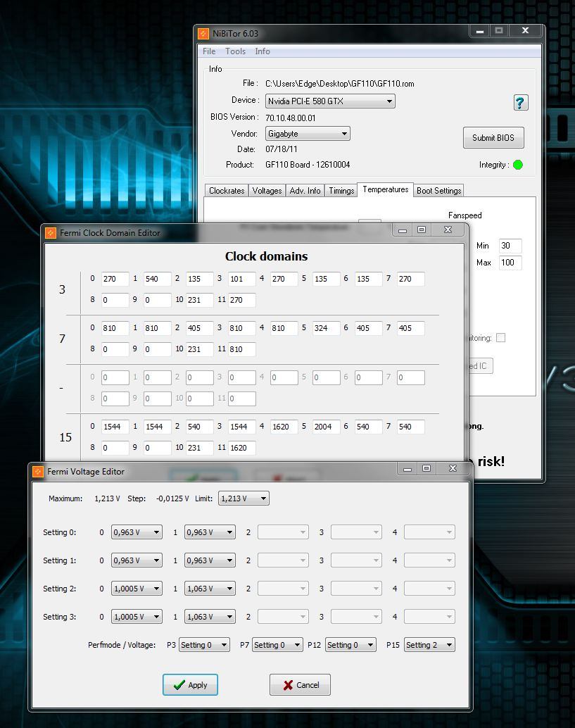Switch to the Timings tab
The width and height of the screenshot is (575, 728).
click(x=341, y=190)
